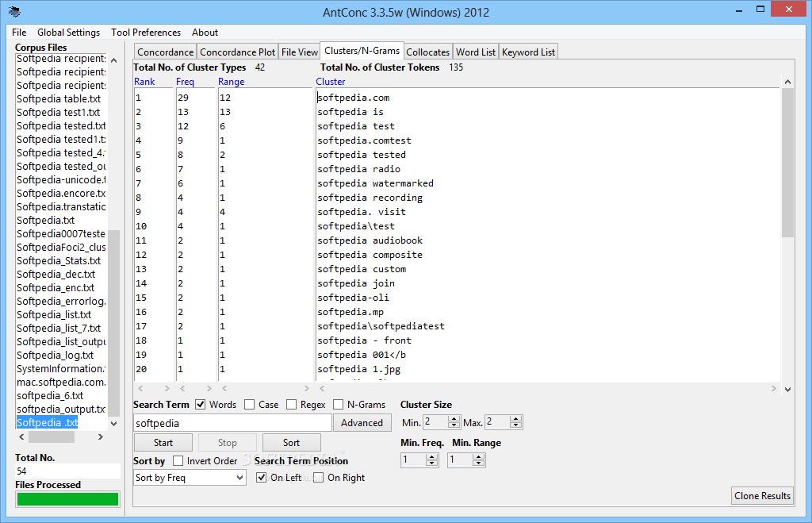Screen dimensions: 812x523
Task: Enable the Invert Order checkbox
Action: click(x=178, y=461)
